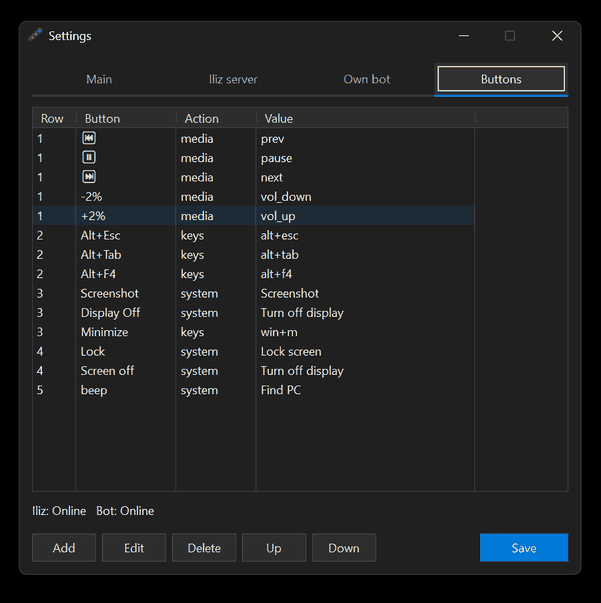Click the Value column header

point(366,118)
